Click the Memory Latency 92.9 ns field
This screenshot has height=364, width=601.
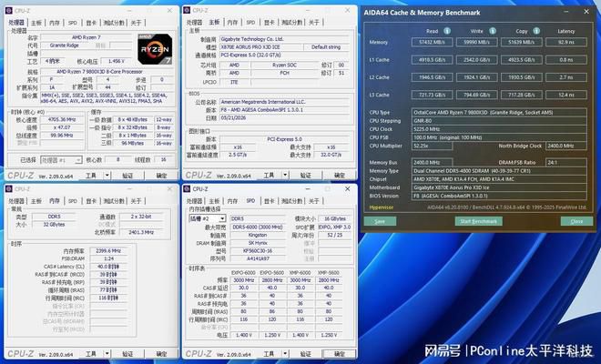tap(566, 42)
